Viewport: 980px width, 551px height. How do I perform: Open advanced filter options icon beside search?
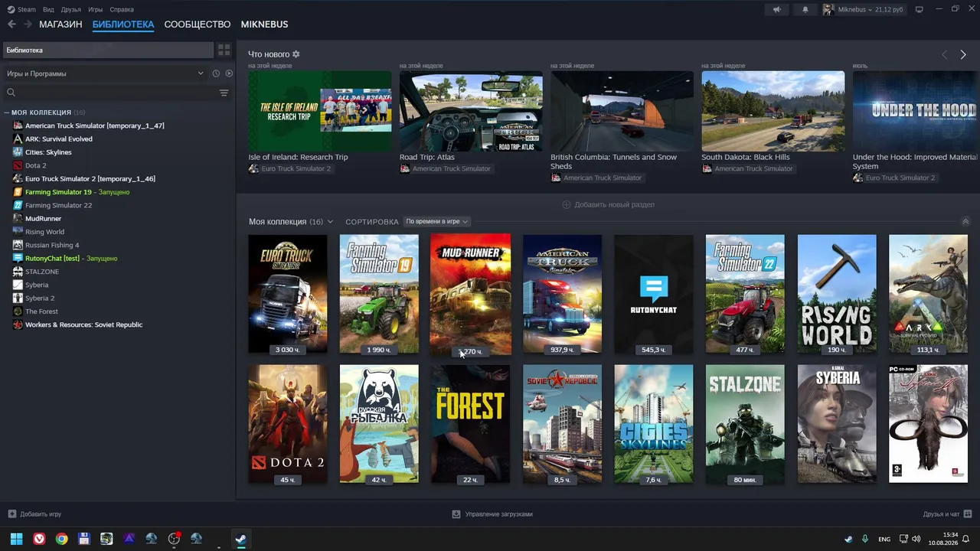pos(224,93)
